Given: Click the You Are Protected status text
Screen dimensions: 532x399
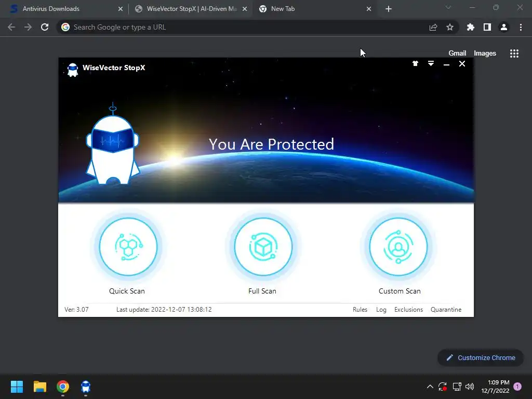Looking at the screenshot, I should click(x=271, y=144).
